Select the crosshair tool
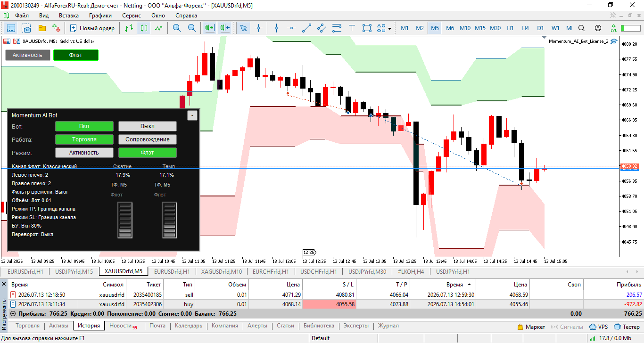644x343 pixels. point(258,28)
